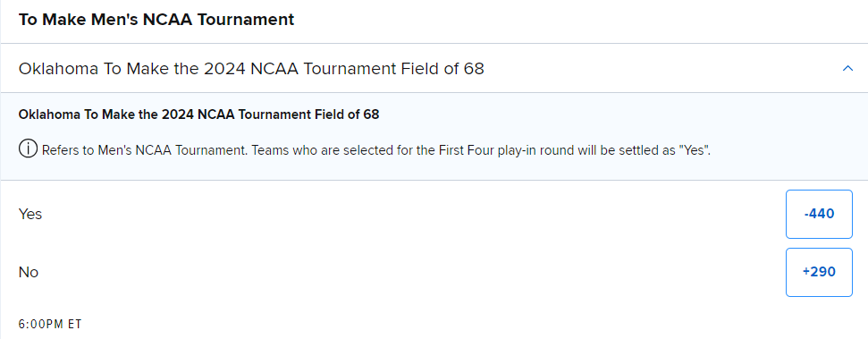868x339 pixels.
Task: Click the To Make Men's NCAA Tournament heading
Action: coord(156,20)
